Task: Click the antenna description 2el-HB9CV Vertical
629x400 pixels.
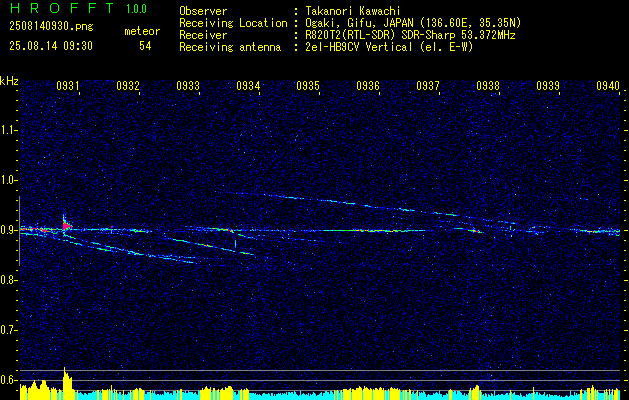Action: click(359, 47)
